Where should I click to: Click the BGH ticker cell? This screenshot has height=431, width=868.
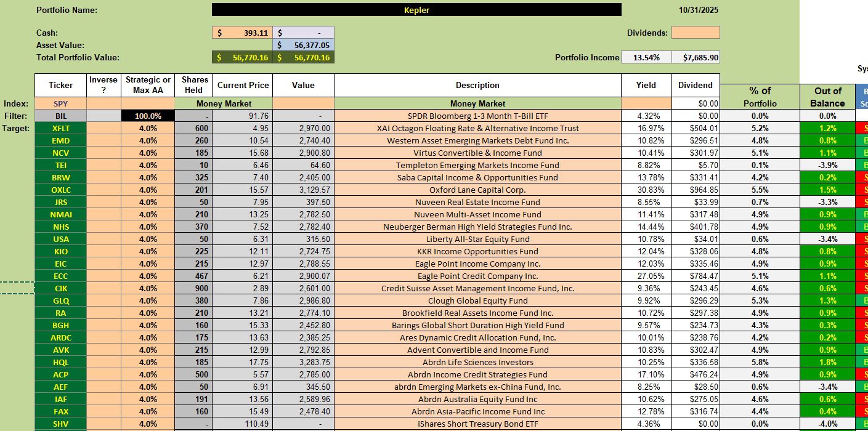tap(60, 325)
